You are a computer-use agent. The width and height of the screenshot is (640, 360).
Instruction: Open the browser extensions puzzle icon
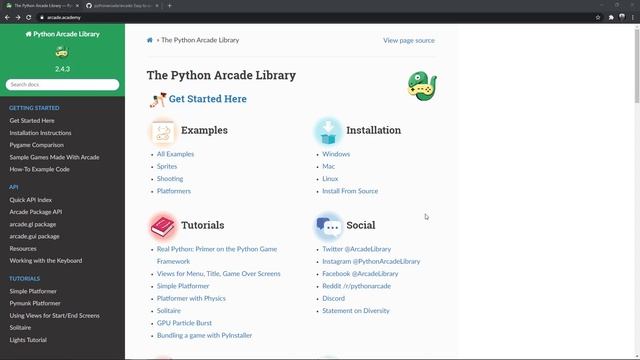pos(611,18)
